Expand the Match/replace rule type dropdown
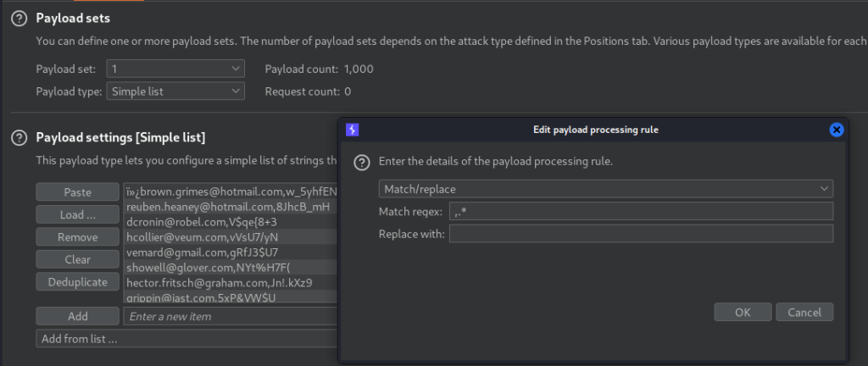Image resolution: width=868 pixels, height=366 pixels. [x=605, y=189]
